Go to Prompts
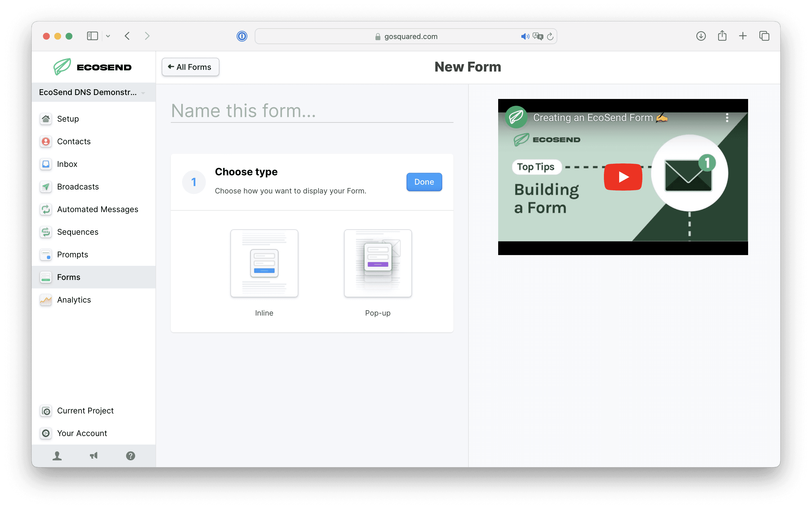The image size is (812, 509). coord(94,255)
